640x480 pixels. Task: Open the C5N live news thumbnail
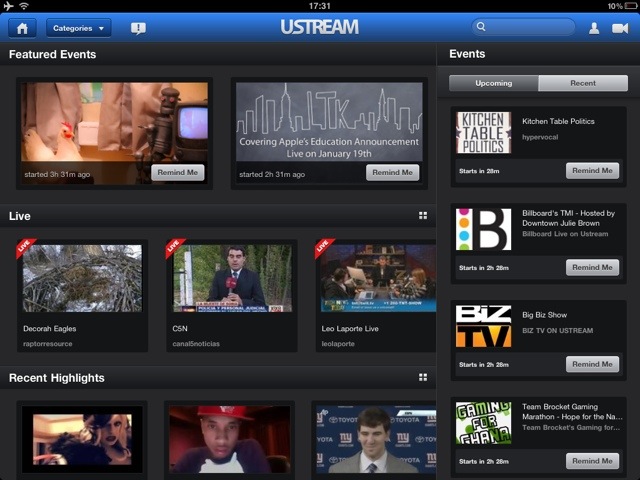click(232, 278)
